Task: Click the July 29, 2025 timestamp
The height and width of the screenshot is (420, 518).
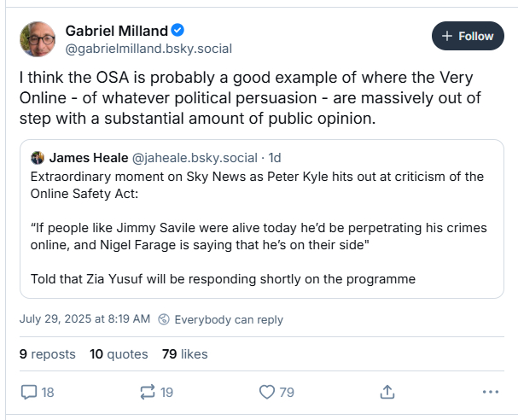Action: [x=84, y=319]
